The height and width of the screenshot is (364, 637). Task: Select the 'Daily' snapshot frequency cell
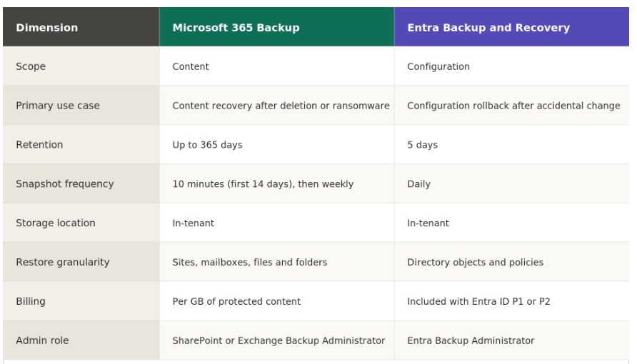click(x=418, y=184)
